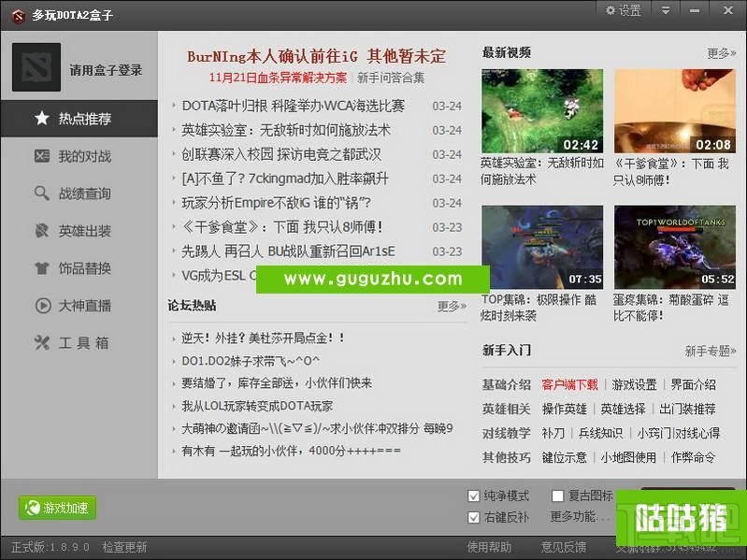Open forum post 有木有一起玩的小伙伴

(x=291, y=451)
